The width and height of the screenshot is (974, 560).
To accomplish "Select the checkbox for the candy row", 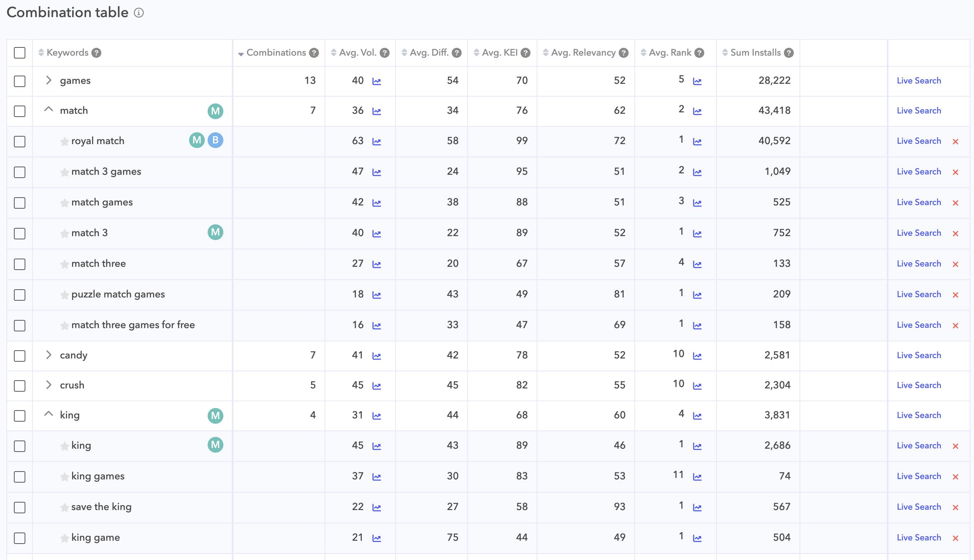I will tap(20, 356).
